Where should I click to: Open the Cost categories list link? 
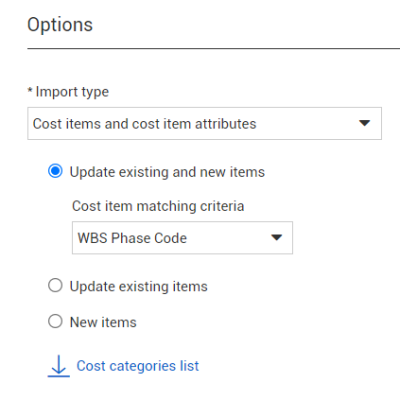click(138, 366)
